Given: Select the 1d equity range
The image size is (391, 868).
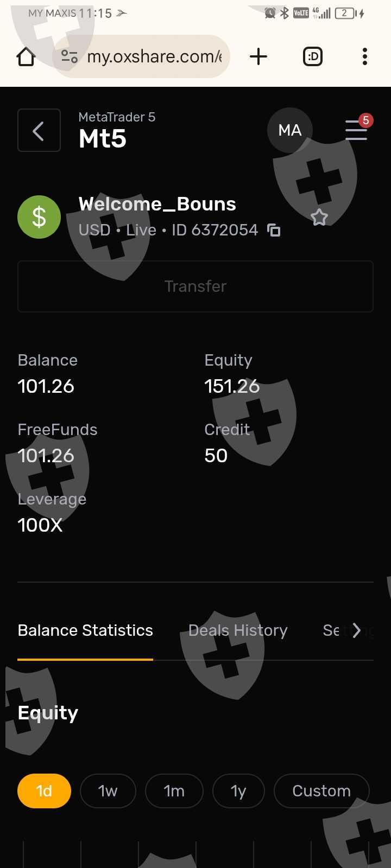Looking at the screenshot, I should pyautogui.click(x=44, y=791).
